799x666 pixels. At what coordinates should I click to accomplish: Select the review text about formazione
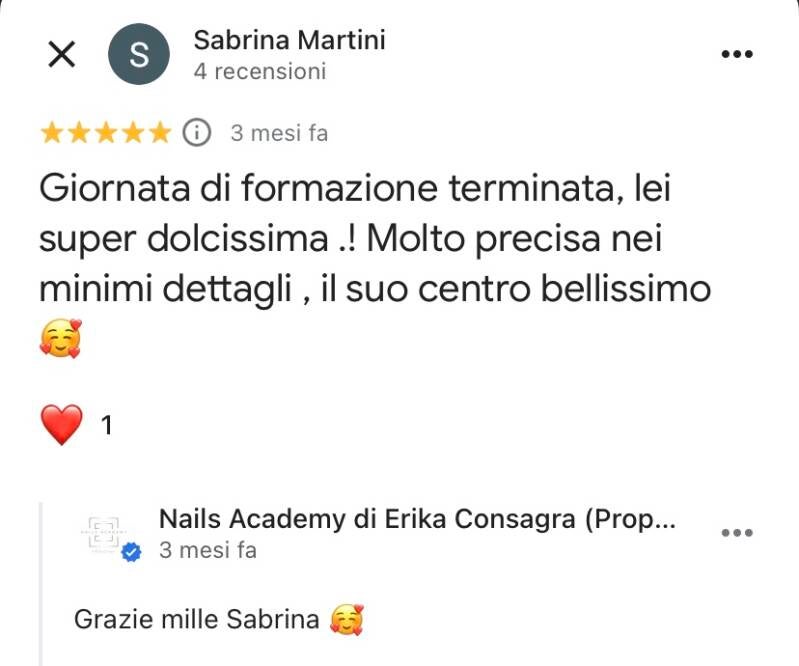(x=375, y=238)
